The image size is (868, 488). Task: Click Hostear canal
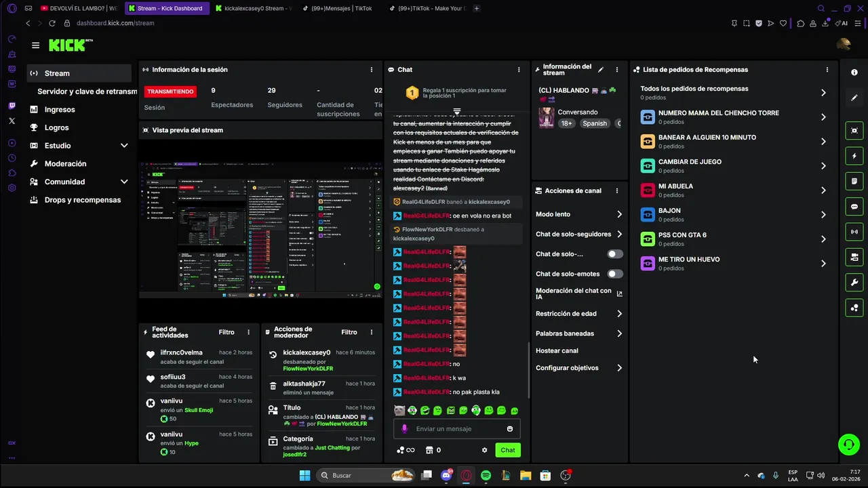[557, 351]
